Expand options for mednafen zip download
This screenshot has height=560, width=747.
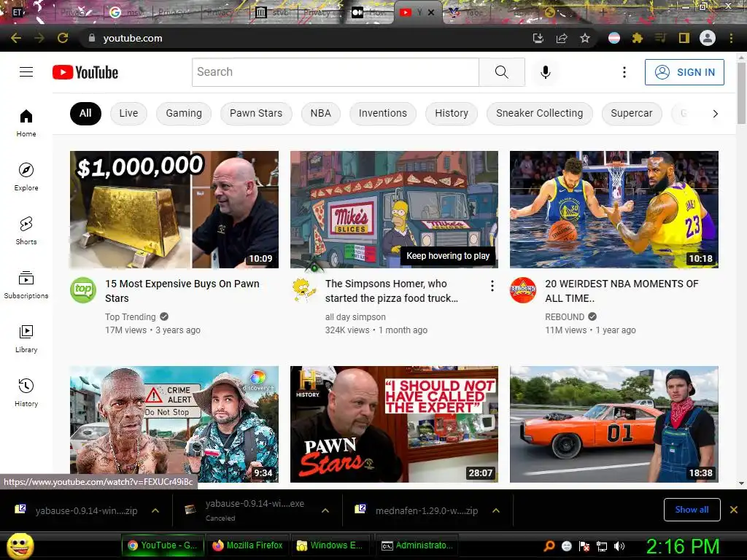click(496, 510)
